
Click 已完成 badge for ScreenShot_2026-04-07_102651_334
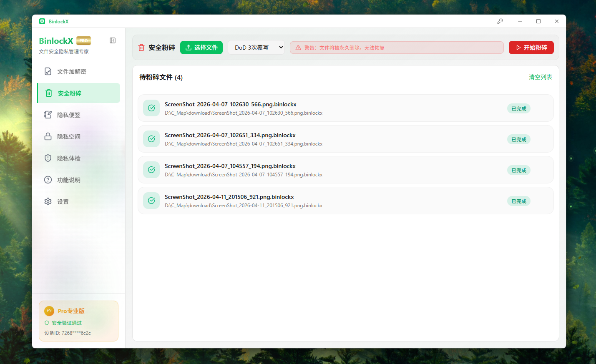519,139
